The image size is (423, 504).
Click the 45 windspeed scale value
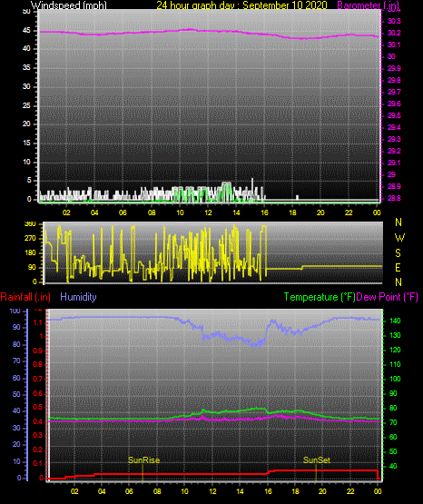coord(26,31)
